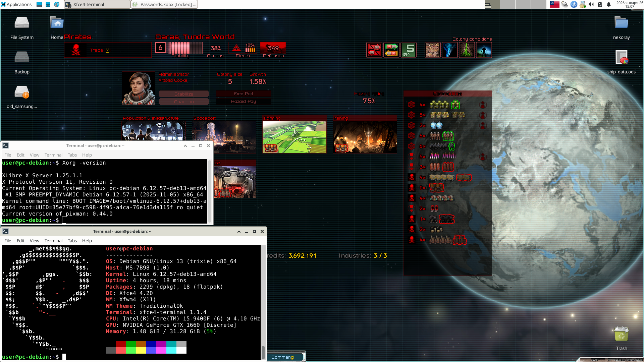Click the Abandon button
Viewport: 644px width, 362px height.
pyautogui.click(x=184, y=102)
